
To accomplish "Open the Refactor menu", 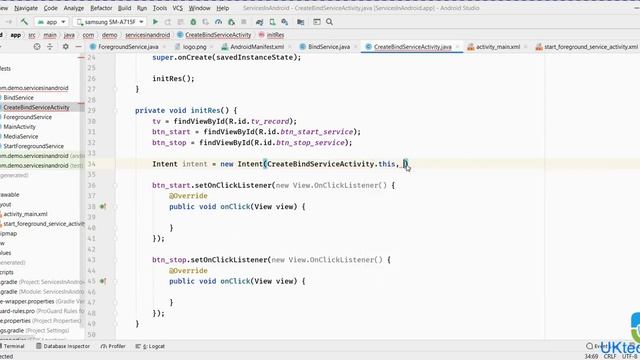I will (x=101, y=8).
